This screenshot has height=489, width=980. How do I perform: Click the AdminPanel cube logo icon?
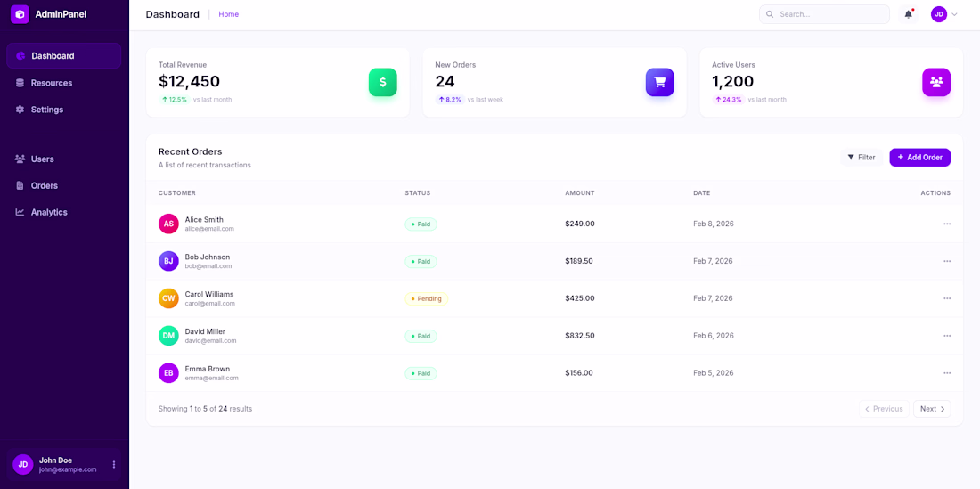20,13
